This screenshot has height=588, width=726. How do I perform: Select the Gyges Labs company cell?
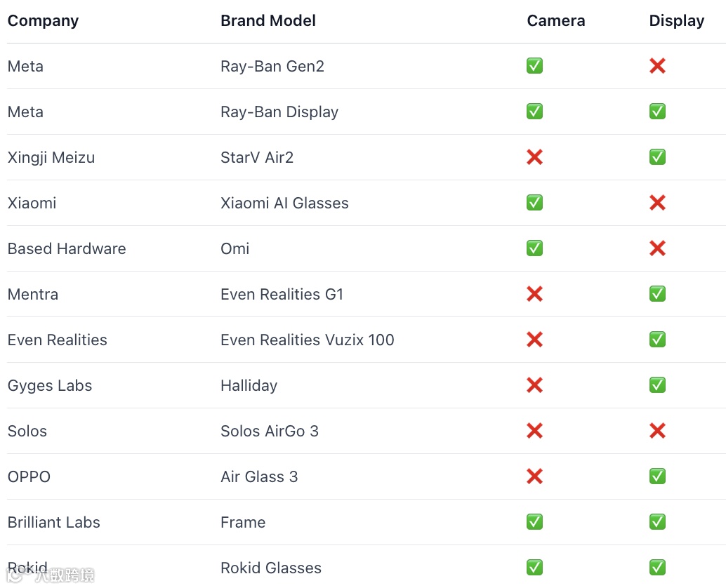pos(50,385)
